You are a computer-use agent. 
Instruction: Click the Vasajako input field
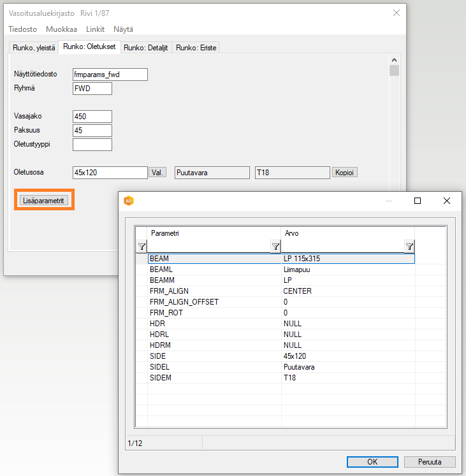pyautogui.click(x=92, y=117)
